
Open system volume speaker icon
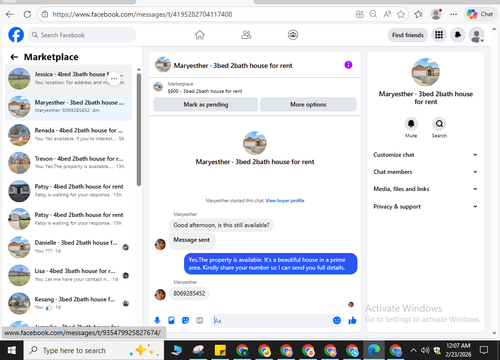(x=425, y=350)
